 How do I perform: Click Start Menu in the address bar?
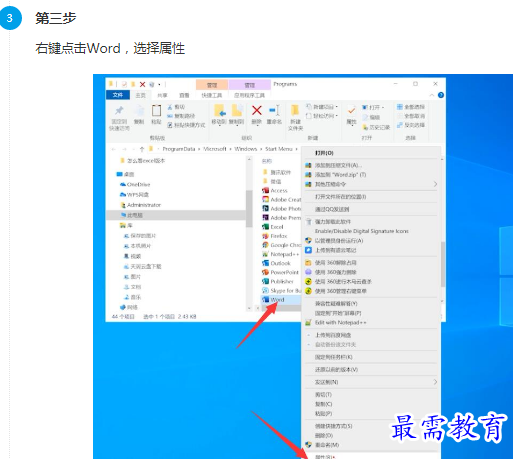[279, 149]
